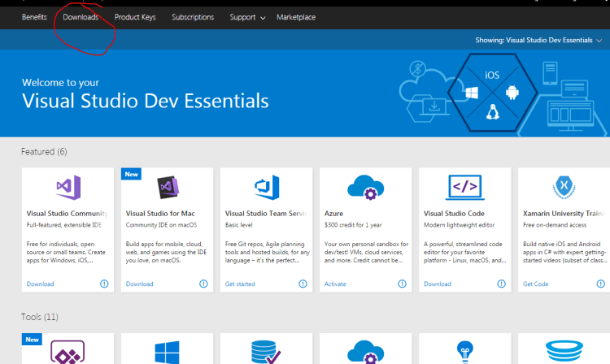This screenshot has height=364, width=610.
Task: Click the Xamarin University badge icon
Action: coord(564,187)
